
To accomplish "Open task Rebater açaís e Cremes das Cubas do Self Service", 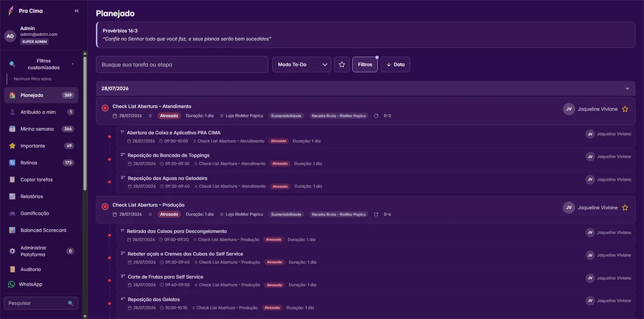I will (185, 253).
